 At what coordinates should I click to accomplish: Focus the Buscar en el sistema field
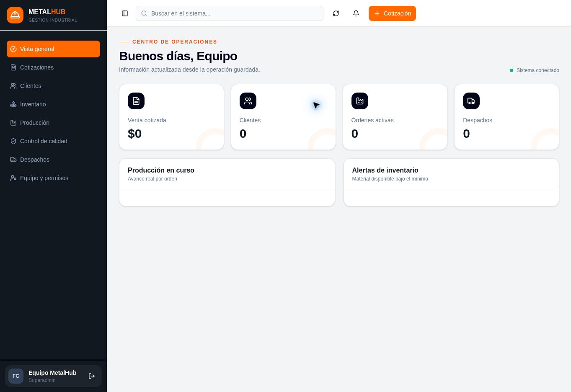point(230,13)
